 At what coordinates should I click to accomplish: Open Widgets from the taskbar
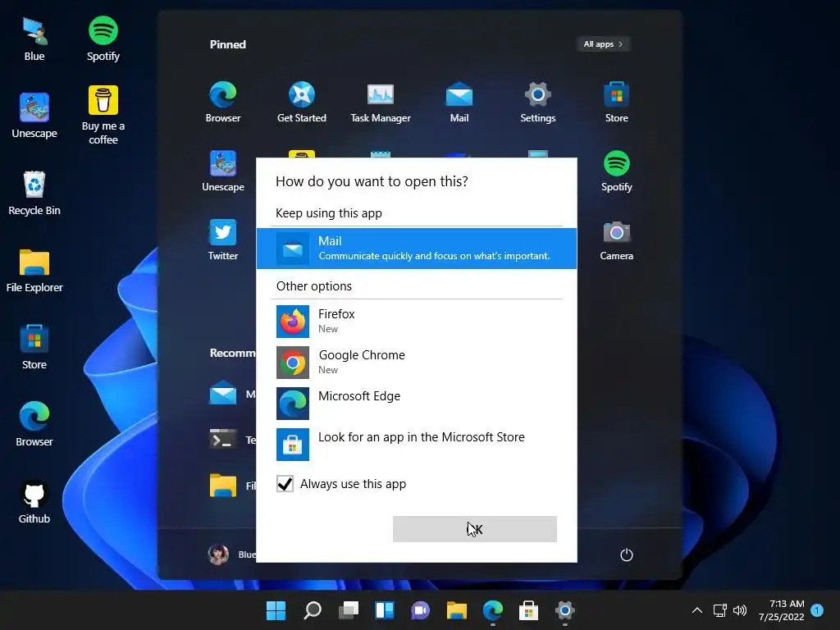(x=385, y=610)
